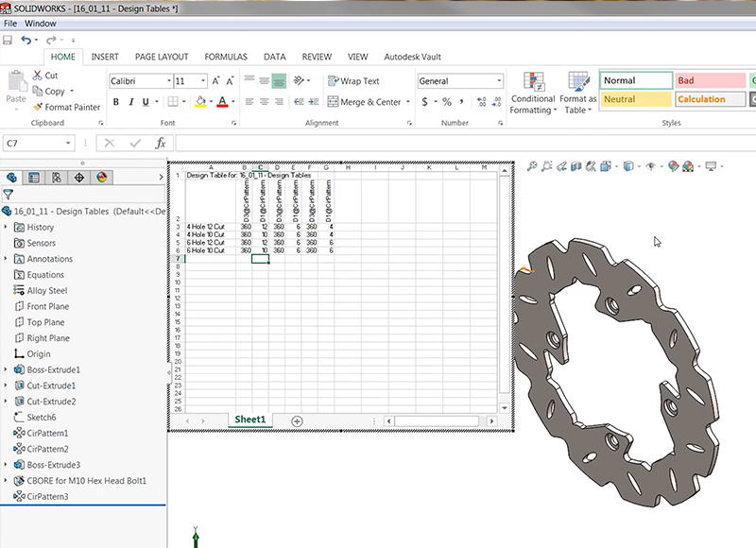Select the Zoom to Fit tool
756x548 pixels.
[x=531, y=167]
